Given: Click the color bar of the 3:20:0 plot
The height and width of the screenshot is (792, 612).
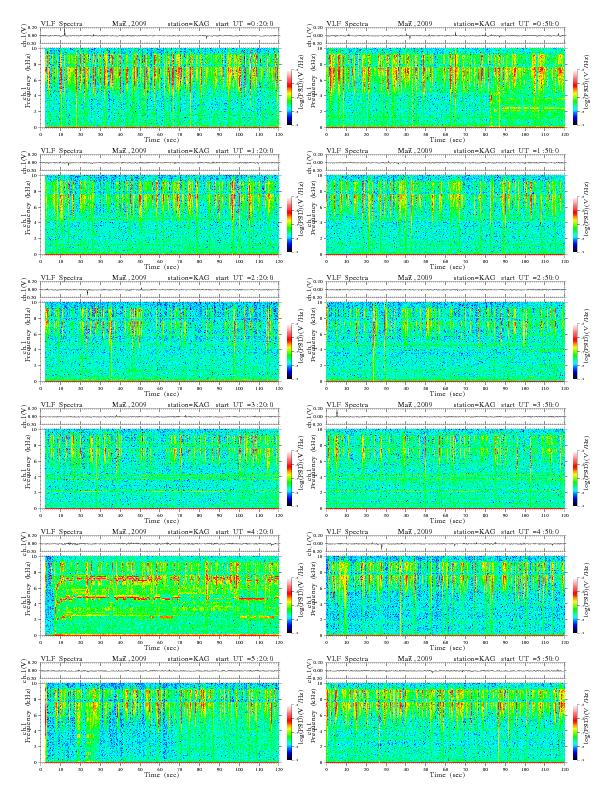Looking at the screenshot, I should [x=289, y=478].
